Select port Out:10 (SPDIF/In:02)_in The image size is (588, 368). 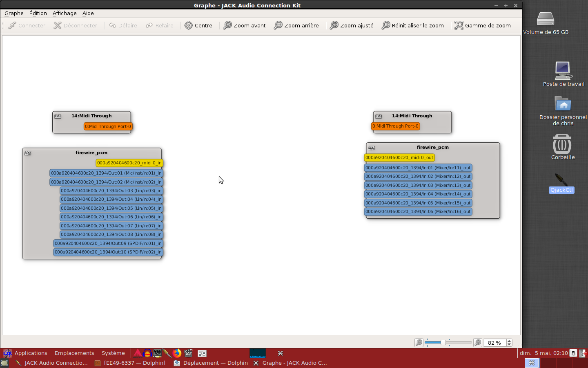click(108, 252)
